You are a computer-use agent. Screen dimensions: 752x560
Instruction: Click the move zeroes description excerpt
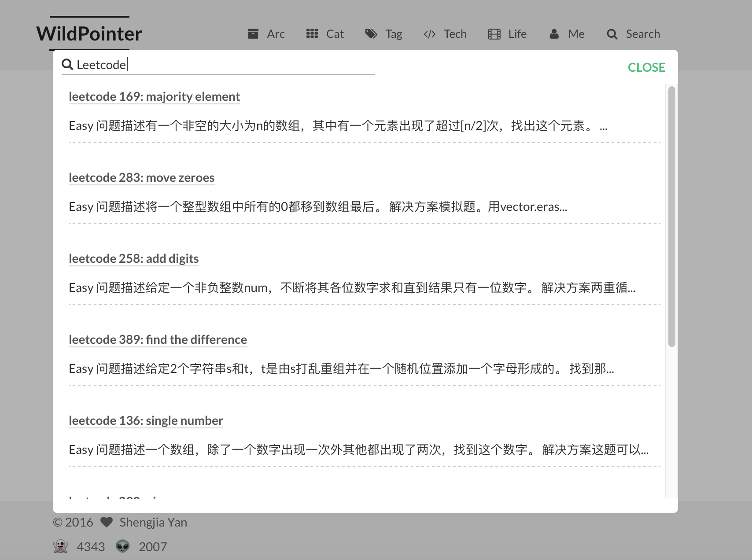tap(318, 207)
